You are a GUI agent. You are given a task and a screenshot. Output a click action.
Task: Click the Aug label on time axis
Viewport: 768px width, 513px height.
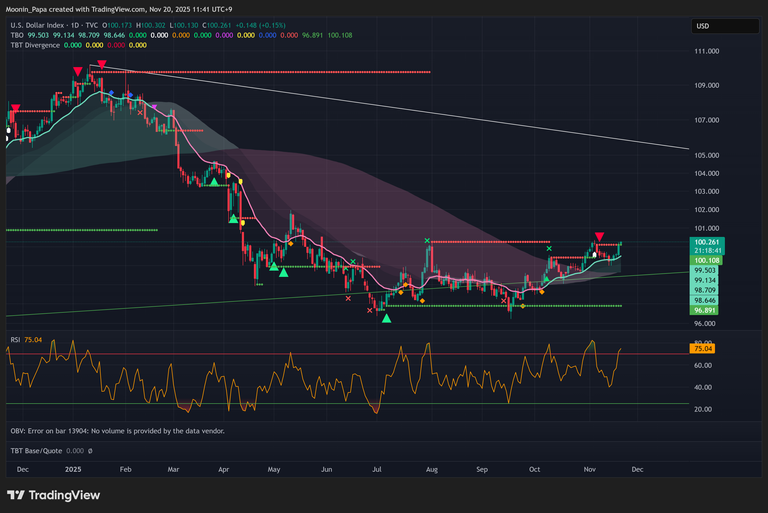432,467
